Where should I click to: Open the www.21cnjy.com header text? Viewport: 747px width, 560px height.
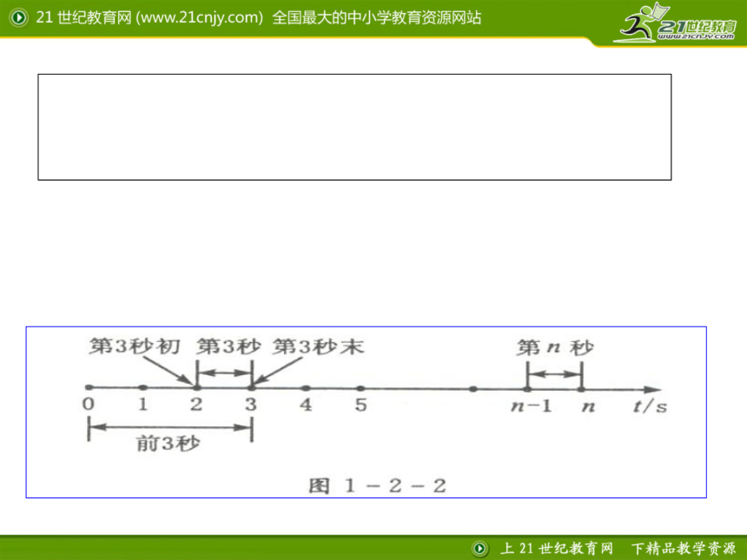coord(200,17)
